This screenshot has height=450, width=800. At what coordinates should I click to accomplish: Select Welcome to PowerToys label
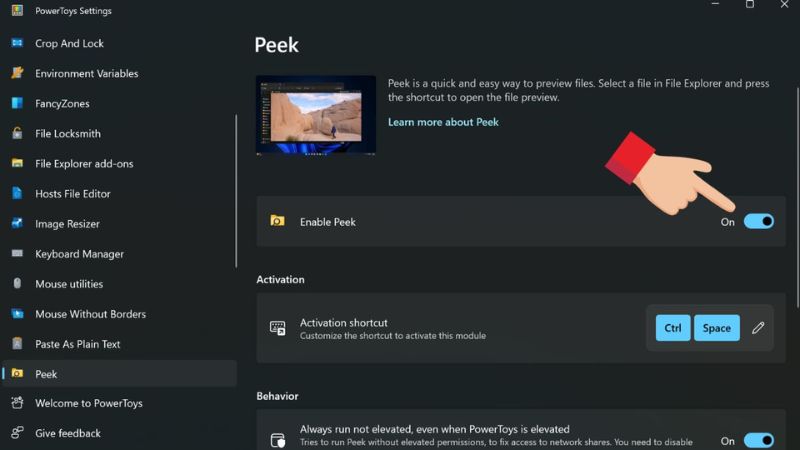(x=89, y=403)
